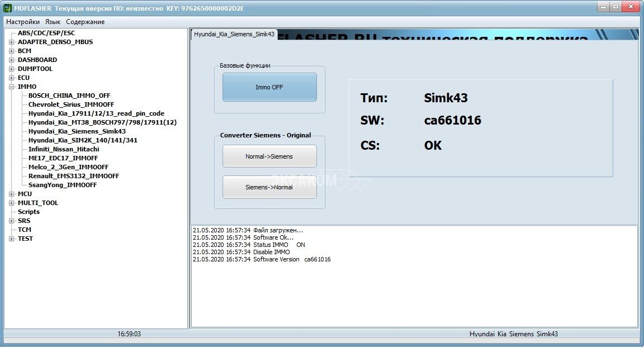Choose Hyundai_Kia_SIM2K_140/141/341 in tree
Screen dimensions: 644x362
[83, 140]
